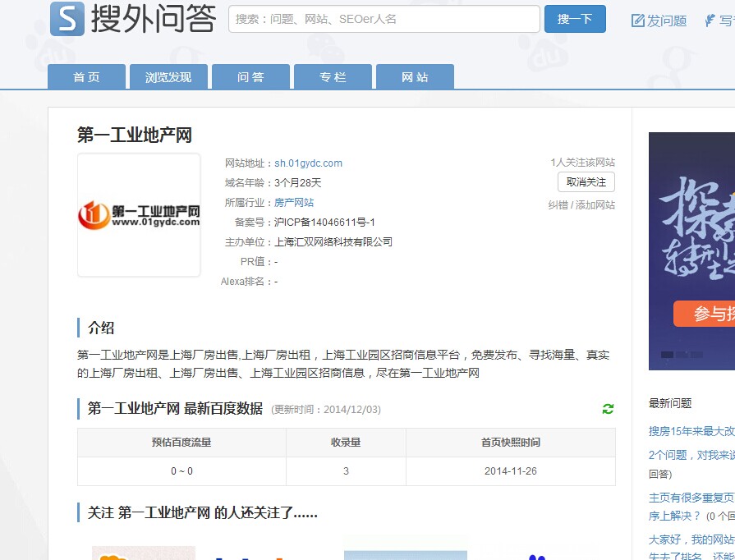This screenshot has width=735, height=560.
Task: Click the 收录量 table header
Action: pos(346,443)
